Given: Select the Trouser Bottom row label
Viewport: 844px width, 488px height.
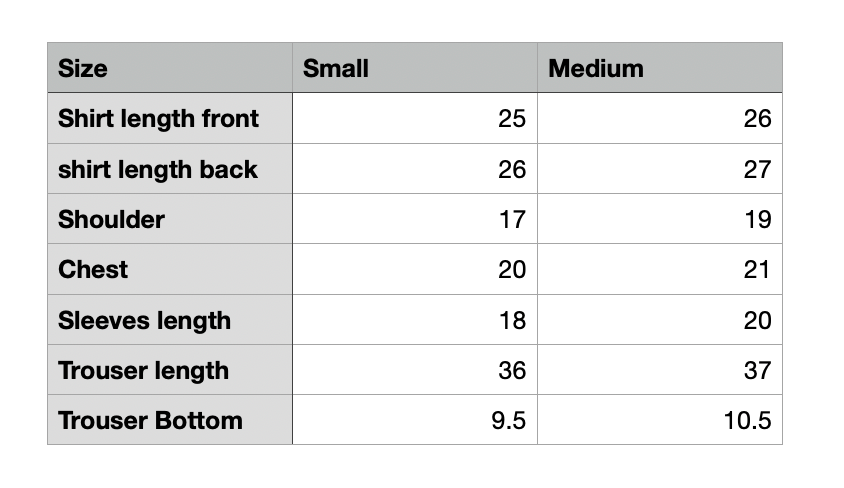Looking at the screenshot, I should pyautogui.click(x=170, y=420).
